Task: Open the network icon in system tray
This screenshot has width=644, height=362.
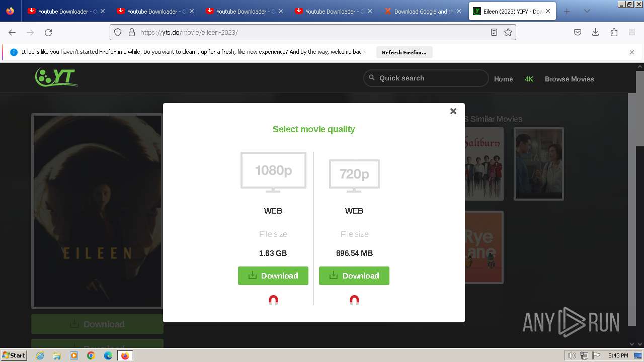Action: pyautogui.click(x=584, y=355)
